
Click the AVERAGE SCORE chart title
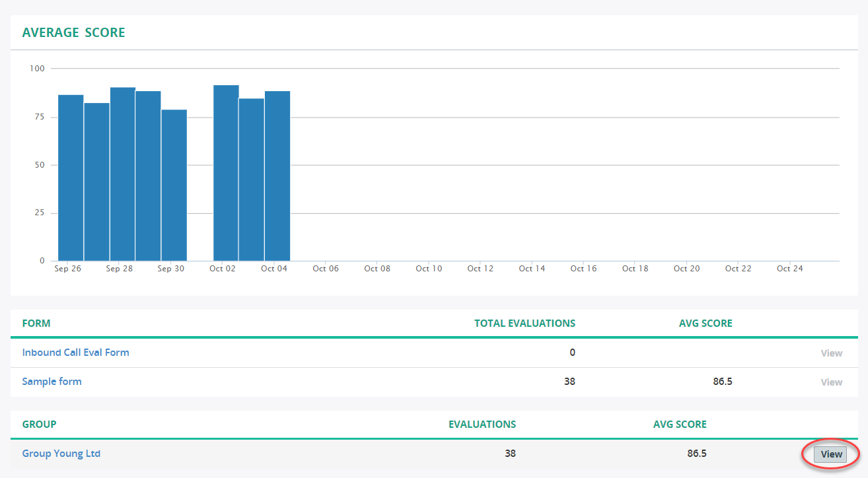point(73,32)
